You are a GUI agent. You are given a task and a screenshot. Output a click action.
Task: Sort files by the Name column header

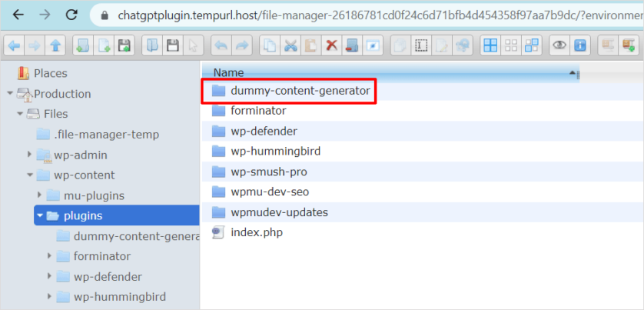(229, 72)
